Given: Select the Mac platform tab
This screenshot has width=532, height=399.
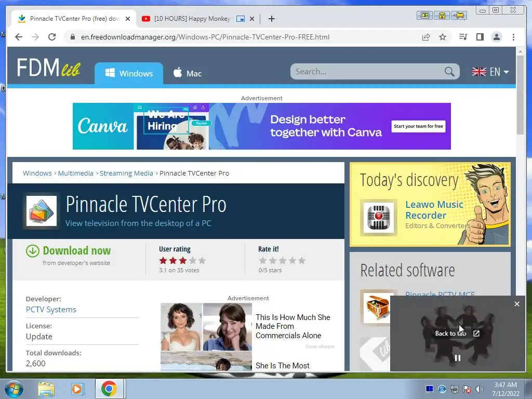Looking at the screenshot, I should click(x=187, y=73).
